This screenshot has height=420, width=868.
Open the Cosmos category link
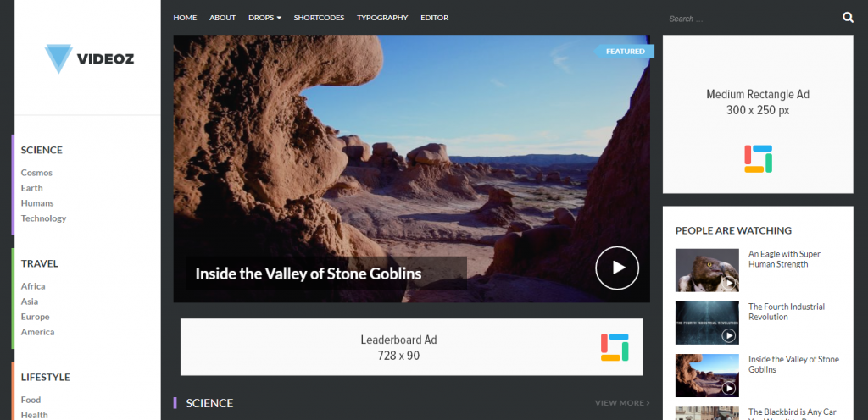36,173
